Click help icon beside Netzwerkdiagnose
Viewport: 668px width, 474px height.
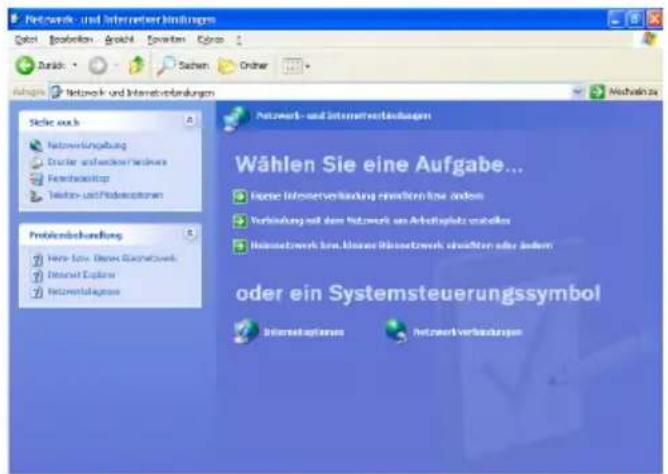pos(37,293)
